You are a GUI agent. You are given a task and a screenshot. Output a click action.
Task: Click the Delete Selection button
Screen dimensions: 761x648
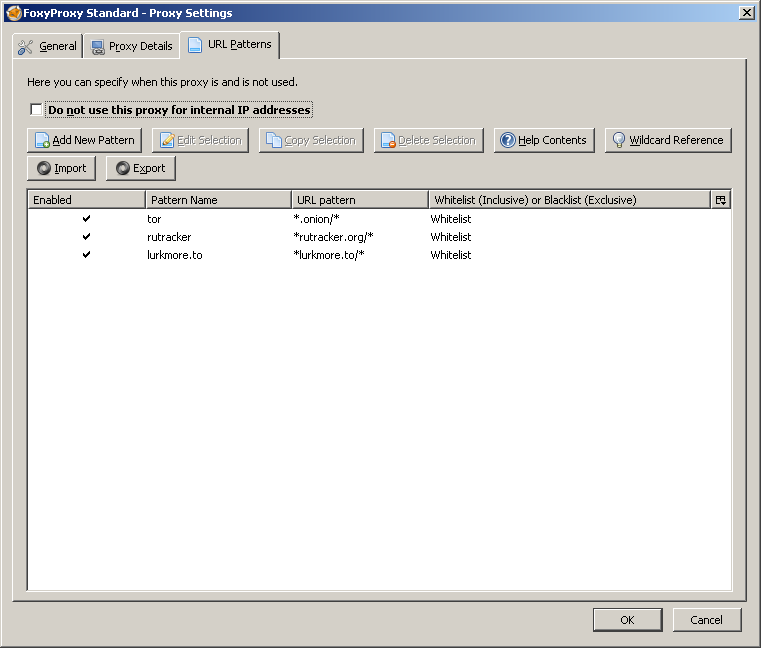click(x=429, y=140)
